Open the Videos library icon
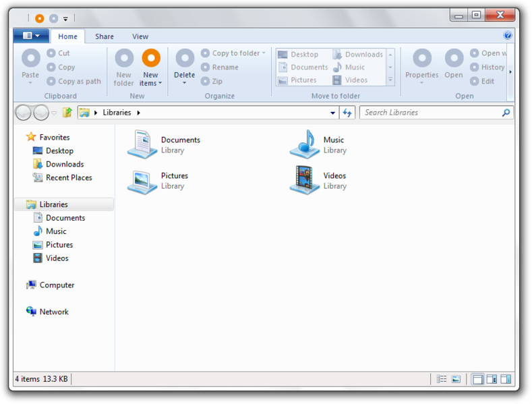This screenshot has width=532, height=404. pos(304,180)
